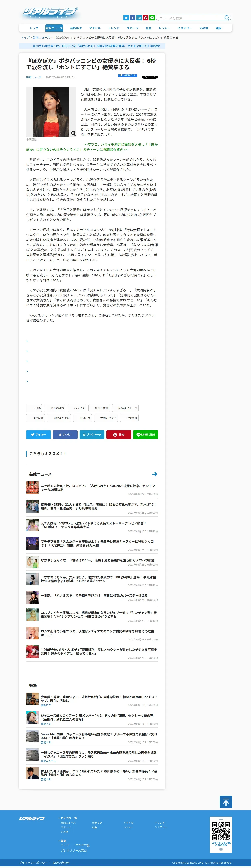Open the 芸能ニュース nav tab
This screenshot has width=251, height=868.
pos(54,28)
